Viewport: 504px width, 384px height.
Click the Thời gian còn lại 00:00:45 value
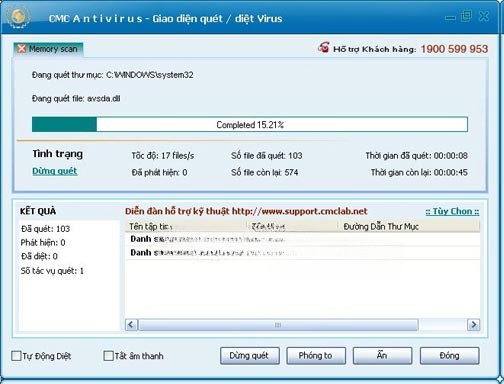click(x=419, y=173)
